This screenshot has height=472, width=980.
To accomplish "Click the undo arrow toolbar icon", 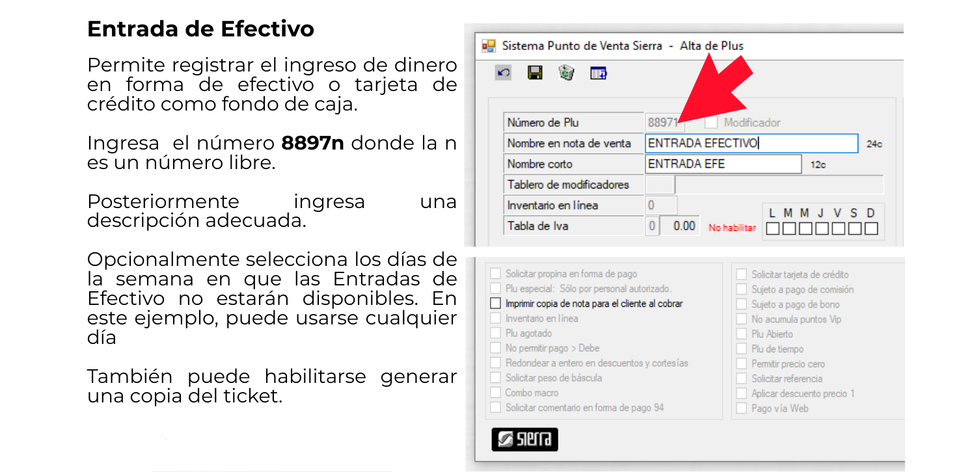I will tap(504, 73).
